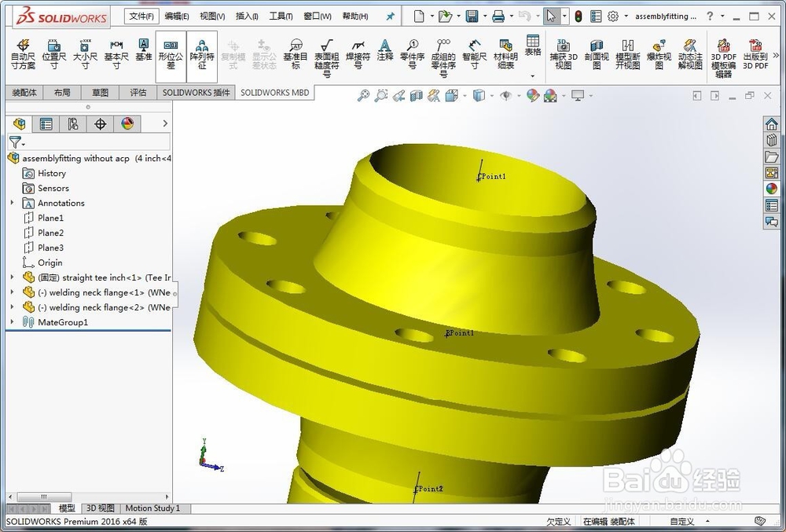Select the Size Dimension tool (大小尺寸)
This screenshot has width=786, height=532.
(85, 55)
